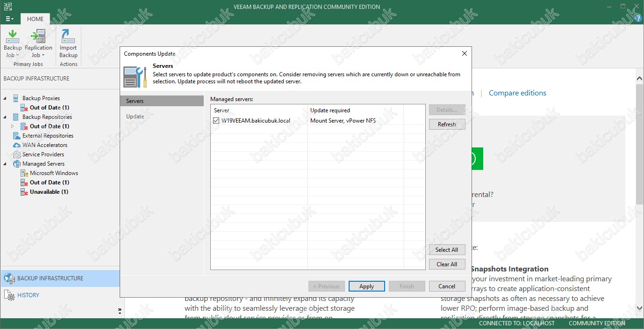This screenshot has width=644, height=329.
Task: Click the Update required column header
Action: [355, 110]
